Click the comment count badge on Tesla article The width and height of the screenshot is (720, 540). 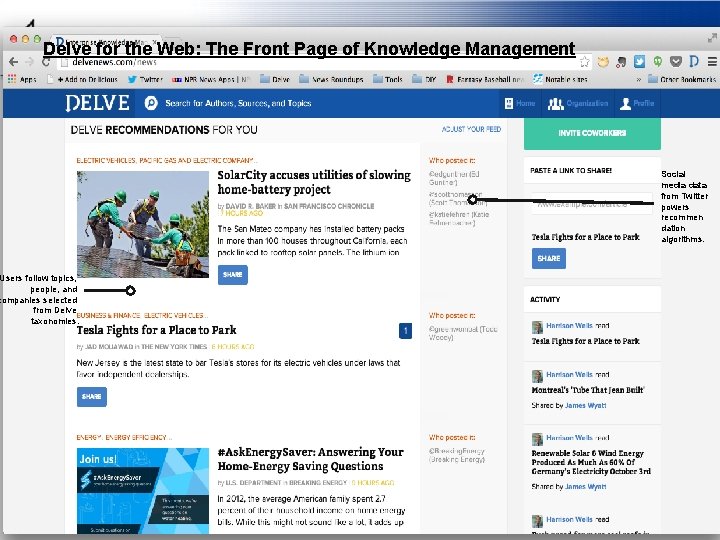click(x=405, y=331)
